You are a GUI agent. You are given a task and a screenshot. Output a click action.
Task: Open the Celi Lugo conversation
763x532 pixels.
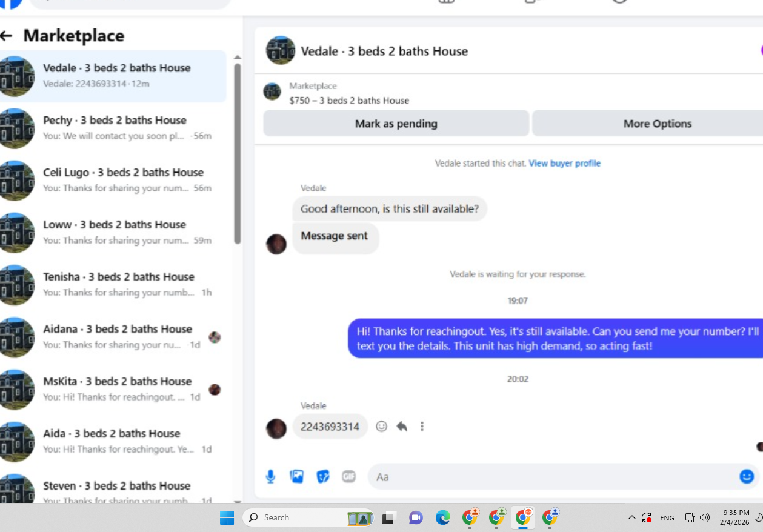[113, 180]
